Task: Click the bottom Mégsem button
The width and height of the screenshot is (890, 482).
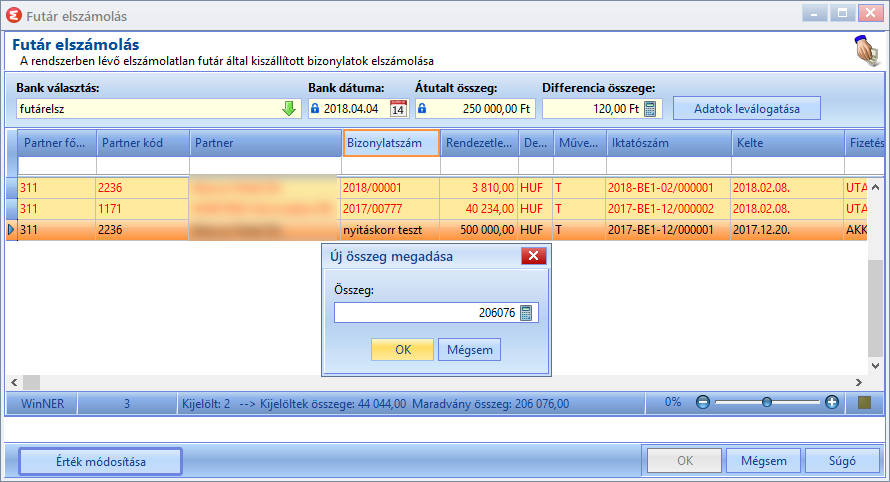Action: (763, 461)
